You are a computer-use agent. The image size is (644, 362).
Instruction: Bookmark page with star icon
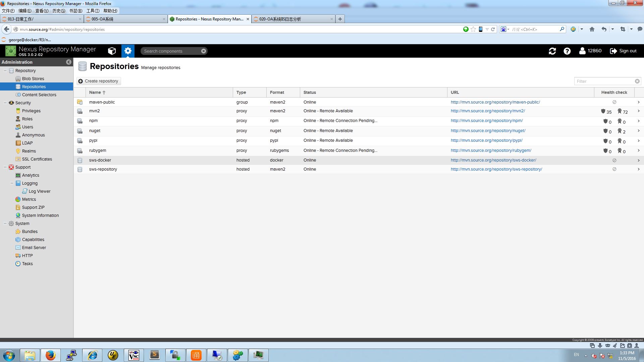tap(473, 29)
